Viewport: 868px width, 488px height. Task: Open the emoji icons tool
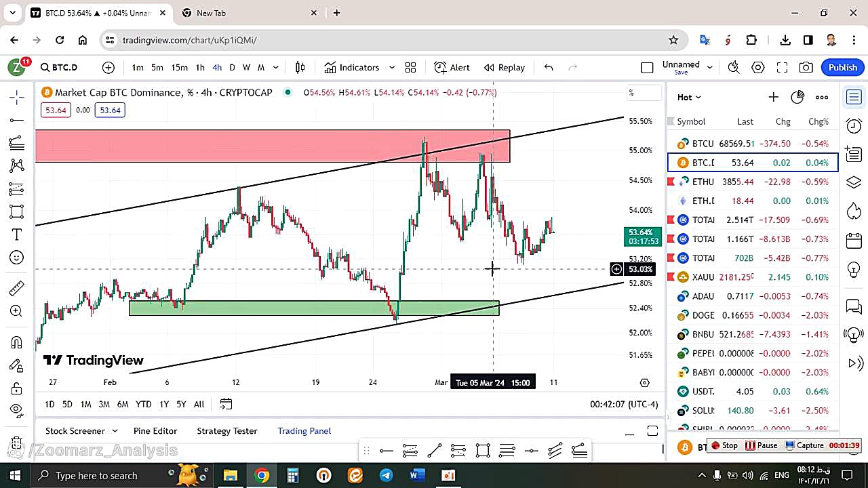tap(17, 258)
